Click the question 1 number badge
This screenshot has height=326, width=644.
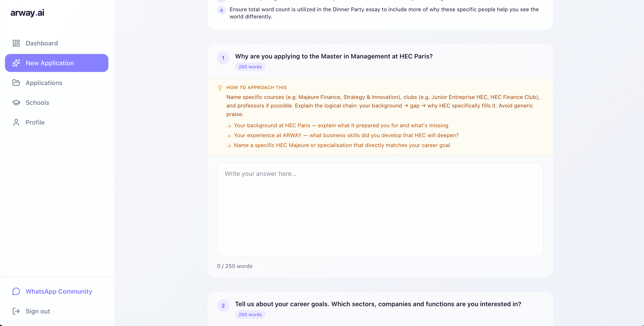[x=223, y=58]
